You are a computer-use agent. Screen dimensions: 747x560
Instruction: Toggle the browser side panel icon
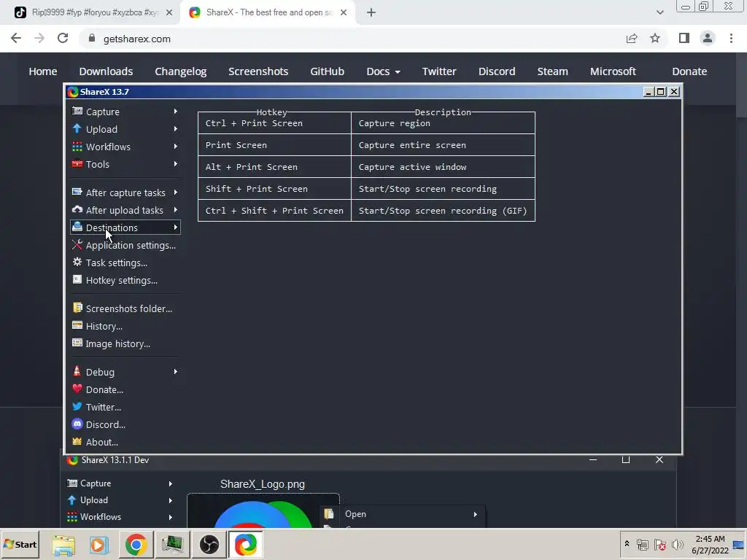point(684,38)
